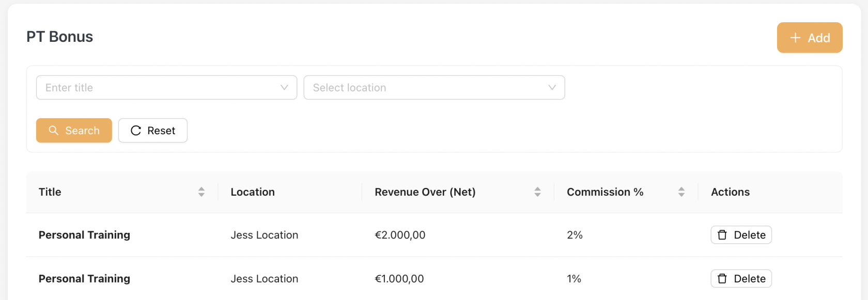Click trash icon in €1.000,00 row

point(722,279)
